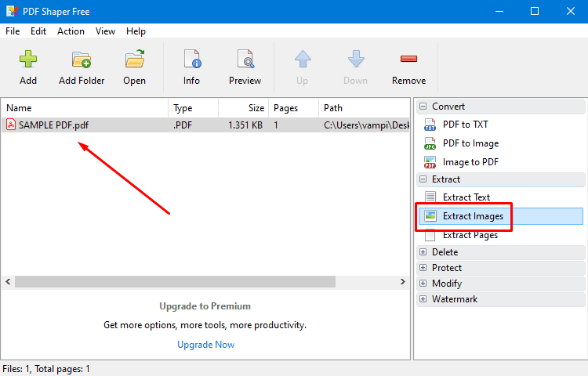This screenshot has width=588, height=376.
Task: Move file Down using the arrow icon
Action: [x=356, y=59]
